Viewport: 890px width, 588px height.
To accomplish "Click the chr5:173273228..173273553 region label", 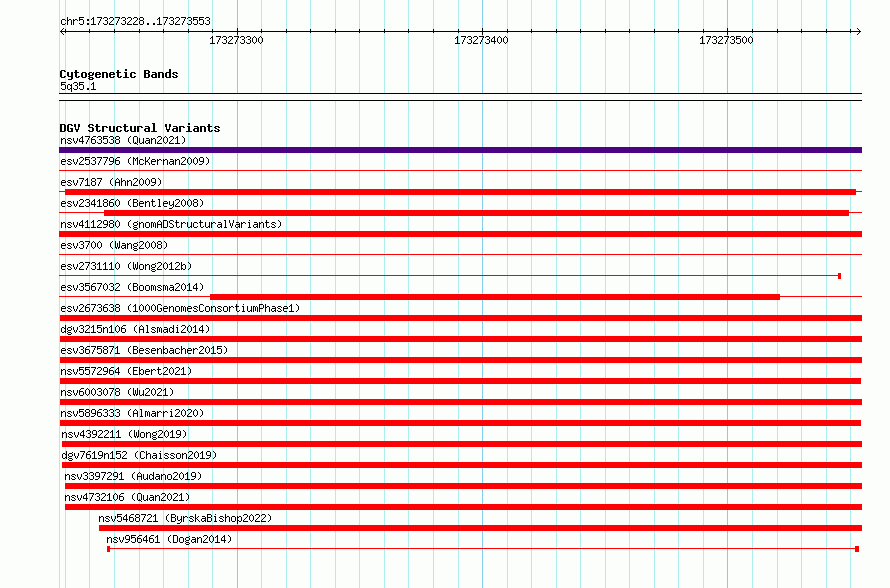I will [135, 21].
